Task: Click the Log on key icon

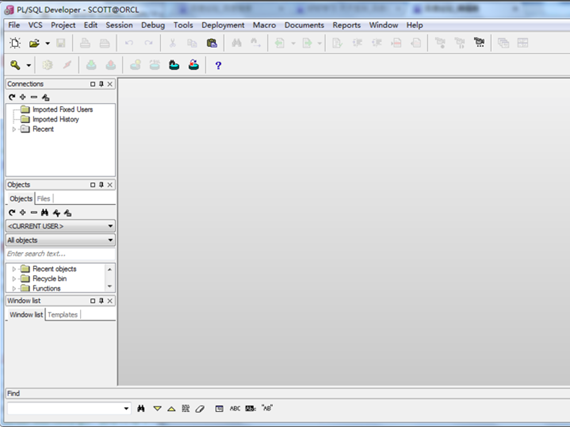Action: (x=15, y=65)
